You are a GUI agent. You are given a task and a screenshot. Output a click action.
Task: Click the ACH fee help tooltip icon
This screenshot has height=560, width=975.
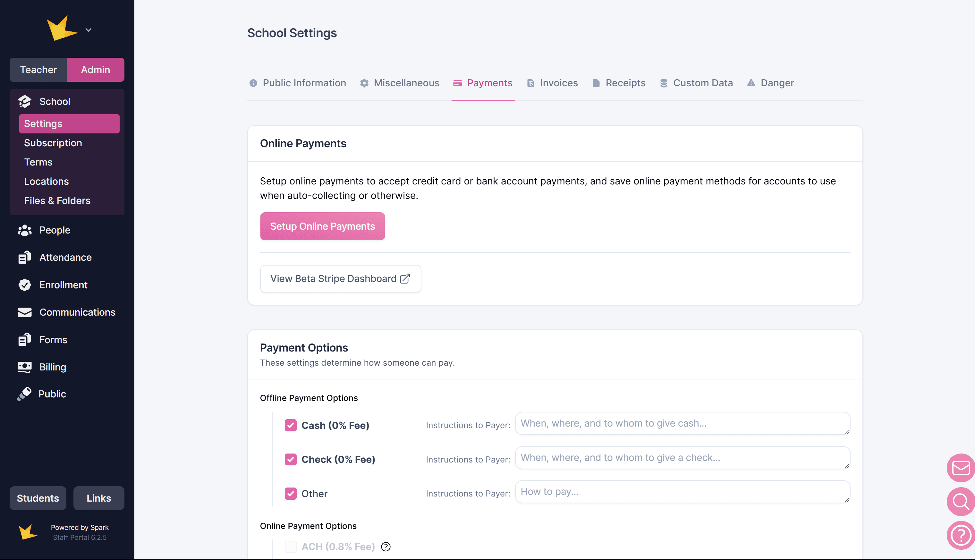coord(386,547)
